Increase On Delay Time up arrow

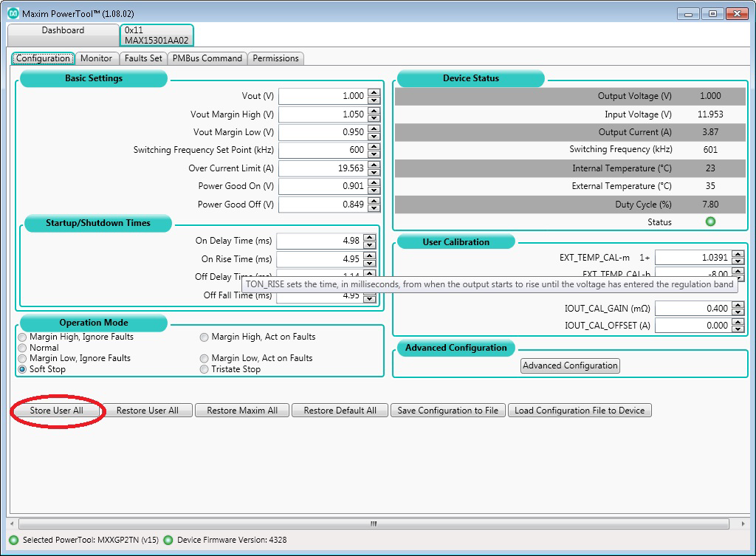[x=369, y=237]
